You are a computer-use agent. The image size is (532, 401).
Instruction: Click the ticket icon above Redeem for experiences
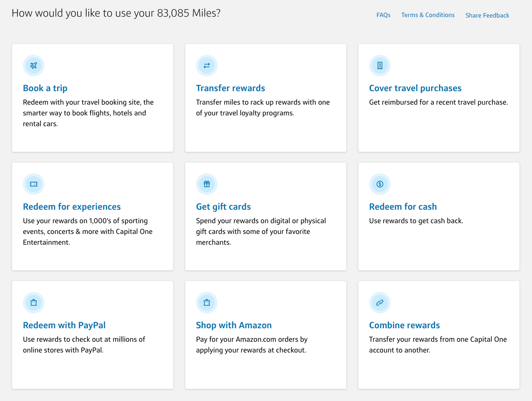34,184
